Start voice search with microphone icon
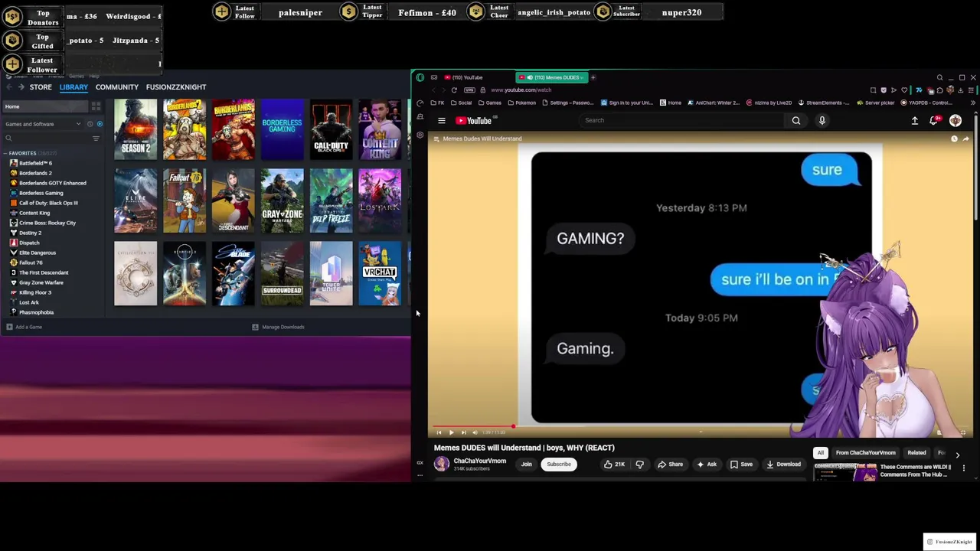Image resolution: width=980 pixels, height=551 pixels. click(x=822, y=120)
